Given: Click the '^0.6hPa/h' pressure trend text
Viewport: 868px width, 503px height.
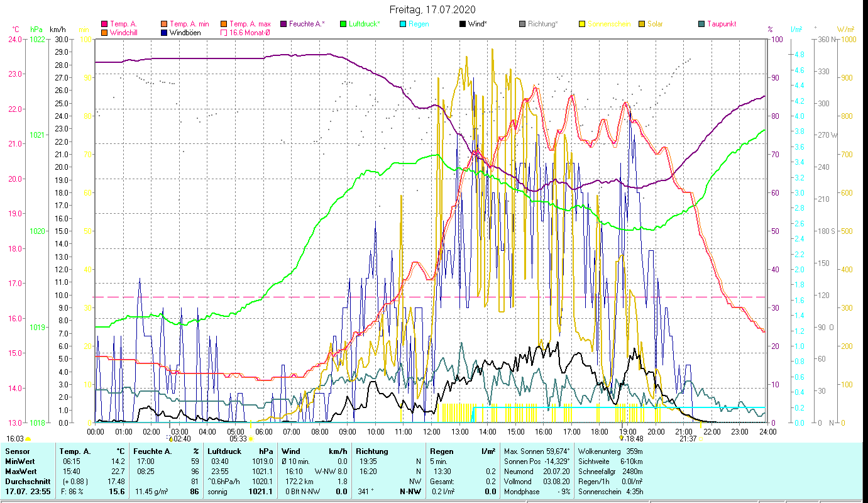Looking at the screenshot, I should [x=224, y=482].
